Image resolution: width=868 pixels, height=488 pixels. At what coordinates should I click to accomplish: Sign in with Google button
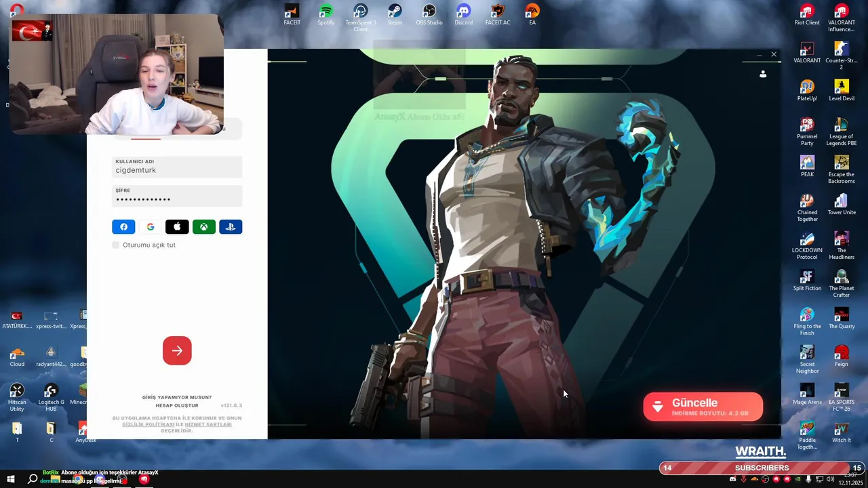(x=151, y=227)
